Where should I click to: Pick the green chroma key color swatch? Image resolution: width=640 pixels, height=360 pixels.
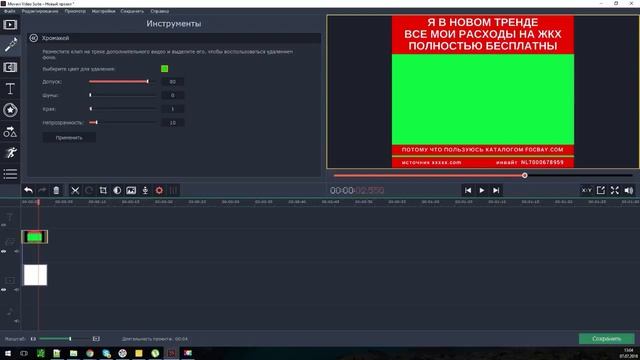click(x=164, y=69)
